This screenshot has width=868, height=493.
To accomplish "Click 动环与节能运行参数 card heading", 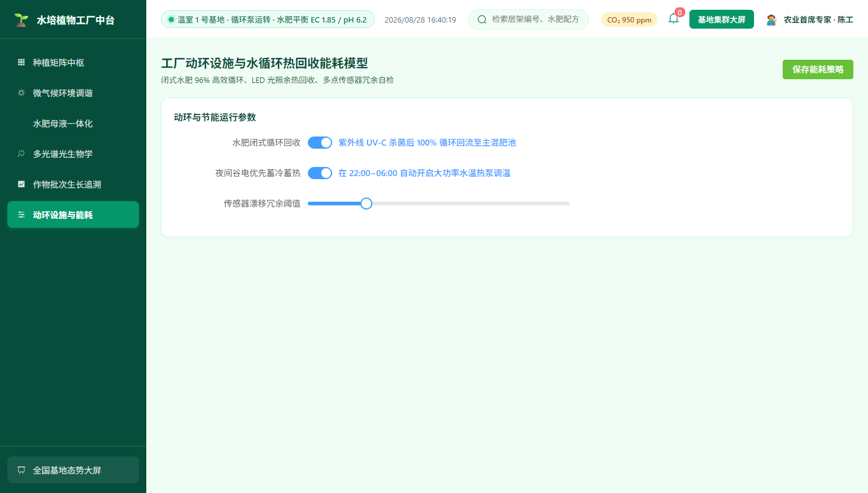I will coord(215,117).
